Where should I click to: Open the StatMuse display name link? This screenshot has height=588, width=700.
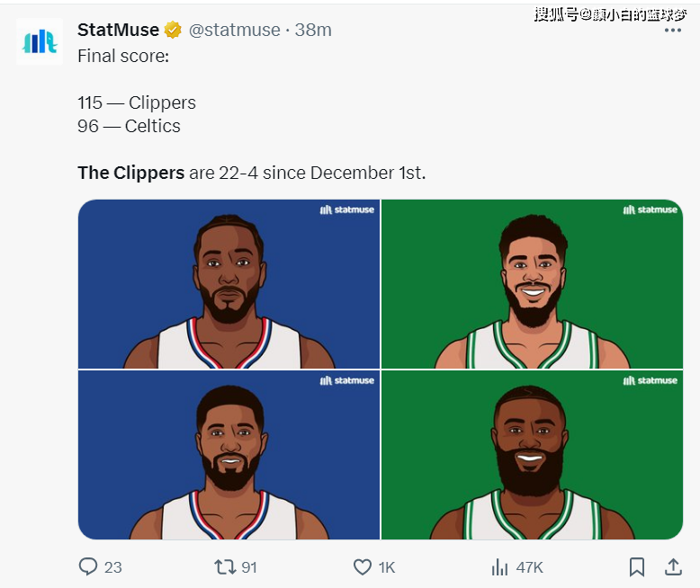tap(118, 30)
